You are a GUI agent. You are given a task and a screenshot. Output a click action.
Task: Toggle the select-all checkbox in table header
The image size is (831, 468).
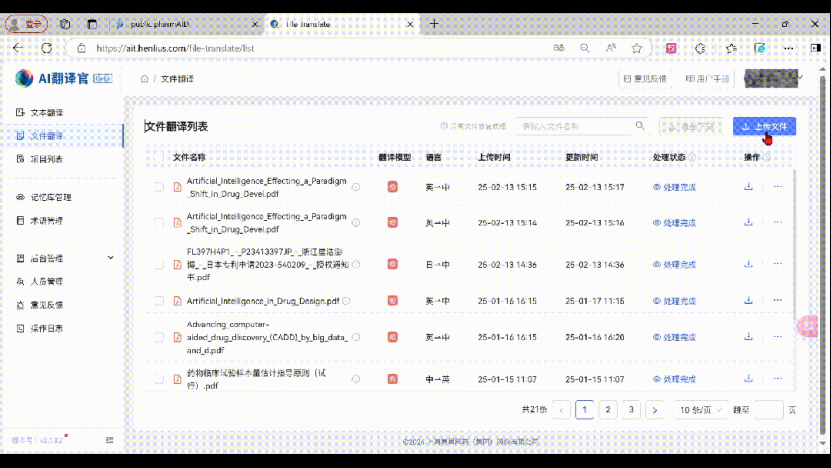(x=159, y=157)
